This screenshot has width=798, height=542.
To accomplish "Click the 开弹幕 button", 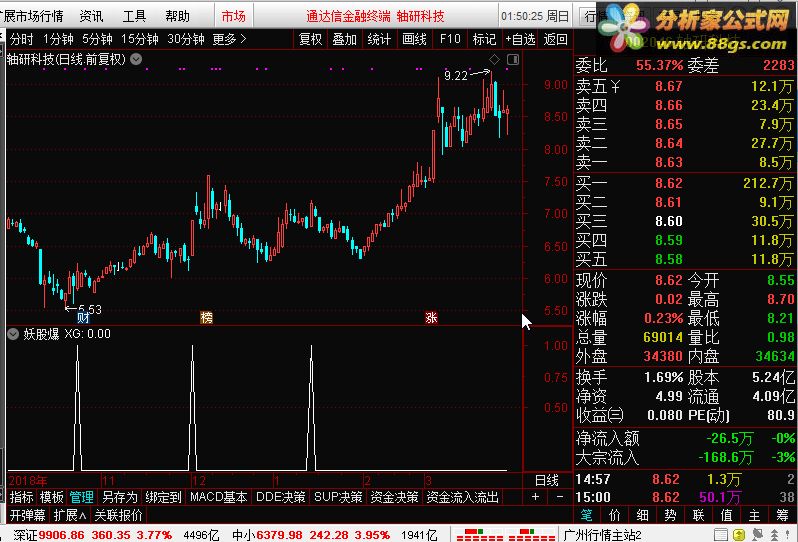I will point(27,515).
